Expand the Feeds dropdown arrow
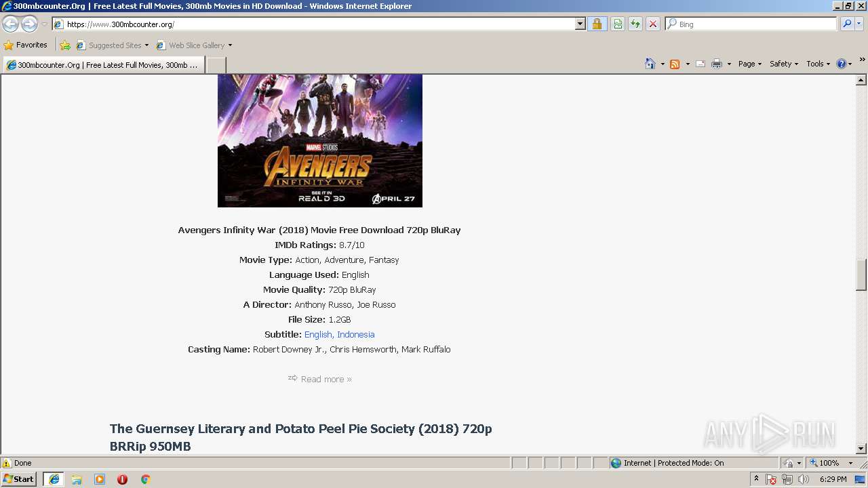 coord(688,64)
